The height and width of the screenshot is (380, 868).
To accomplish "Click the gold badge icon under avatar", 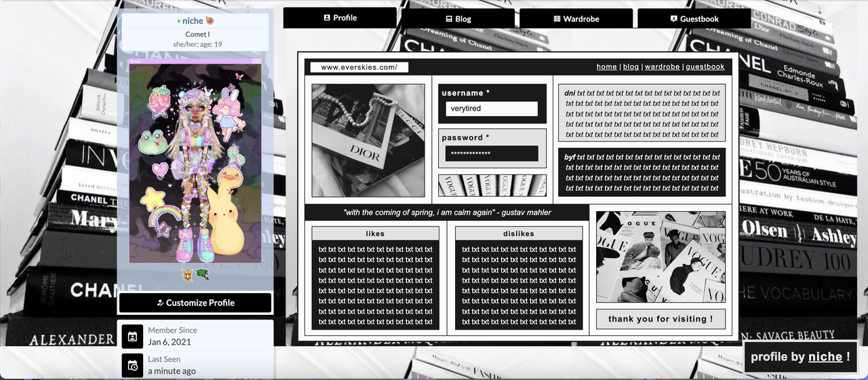I will [x=189, y=274].
